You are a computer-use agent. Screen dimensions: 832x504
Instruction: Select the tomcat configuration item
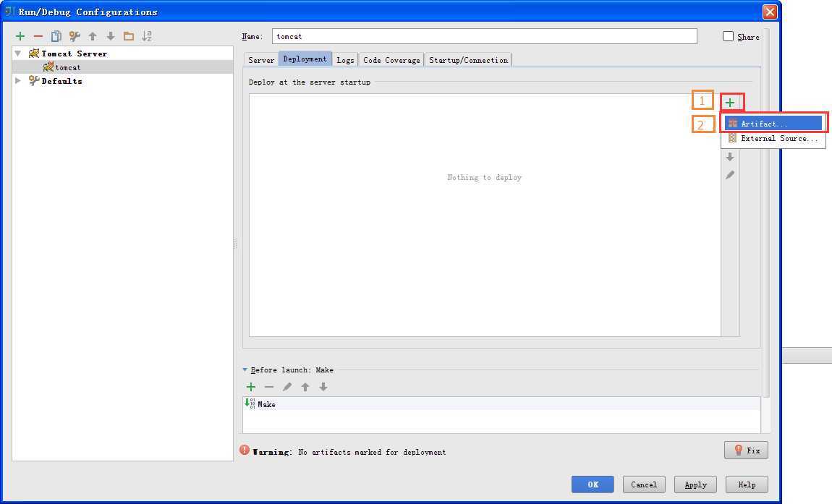[122, 67]
